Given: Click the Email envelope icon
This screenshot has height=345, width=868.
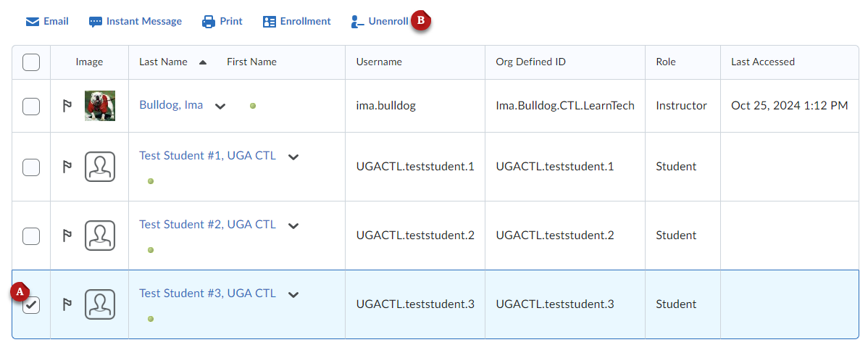Looking at the screenshot, I should tap(32, 22).
